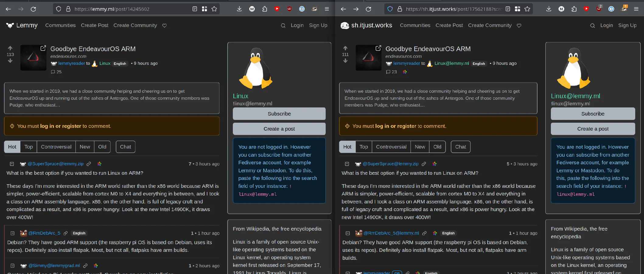Open Communities from the navbar
Screen dimensions: 644x274
pos(60,25)
